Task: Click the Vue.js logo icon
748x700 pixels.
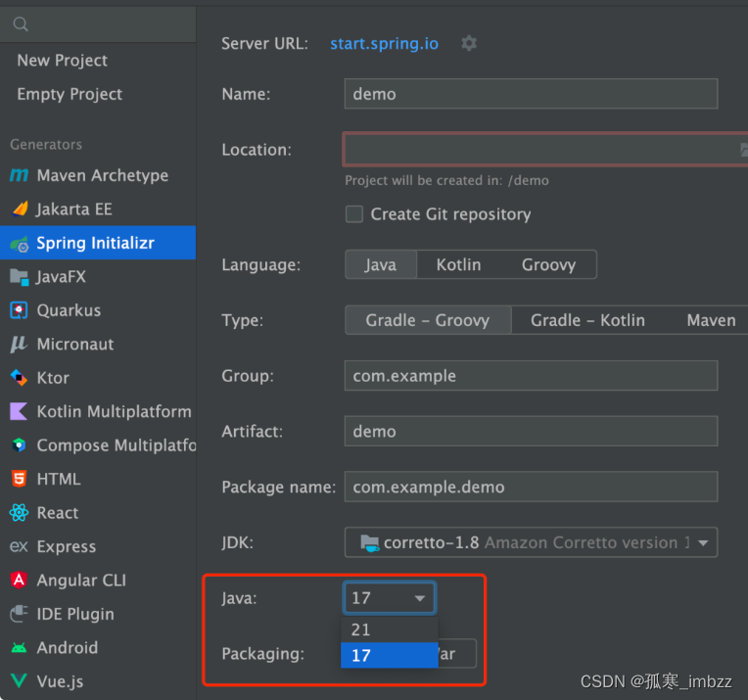Action: coord(19,681)
